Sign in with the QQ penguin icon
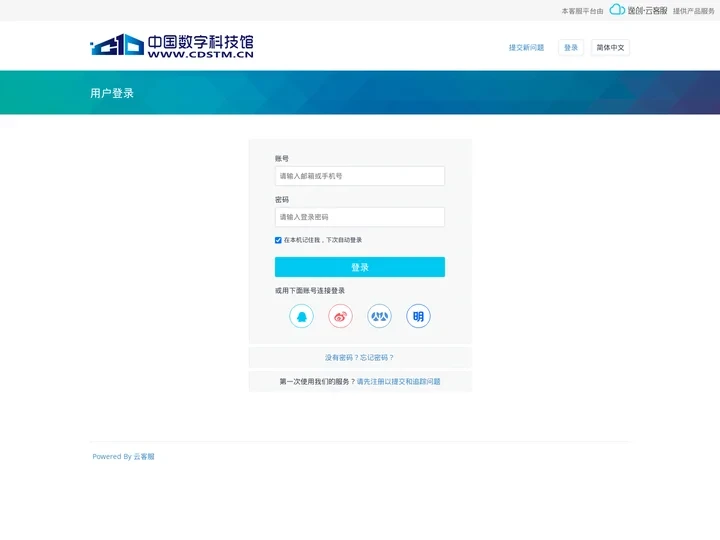The image size is (720, 540). coord(301,316)
